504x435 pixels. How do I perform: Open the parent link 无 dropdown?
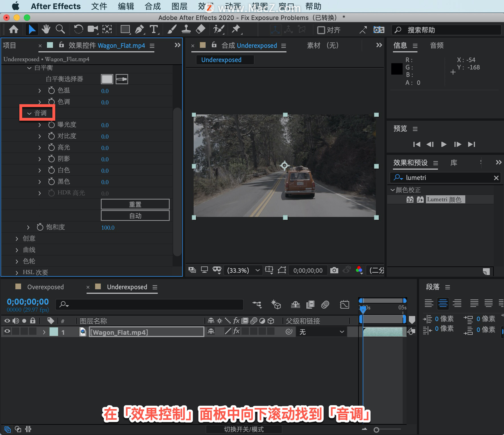(322, 332)
